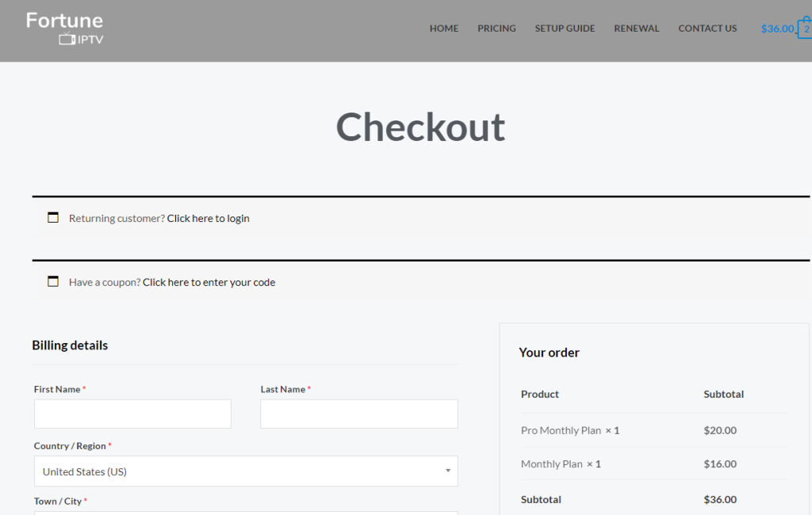Click the Your order heading

tap(549, 353)
